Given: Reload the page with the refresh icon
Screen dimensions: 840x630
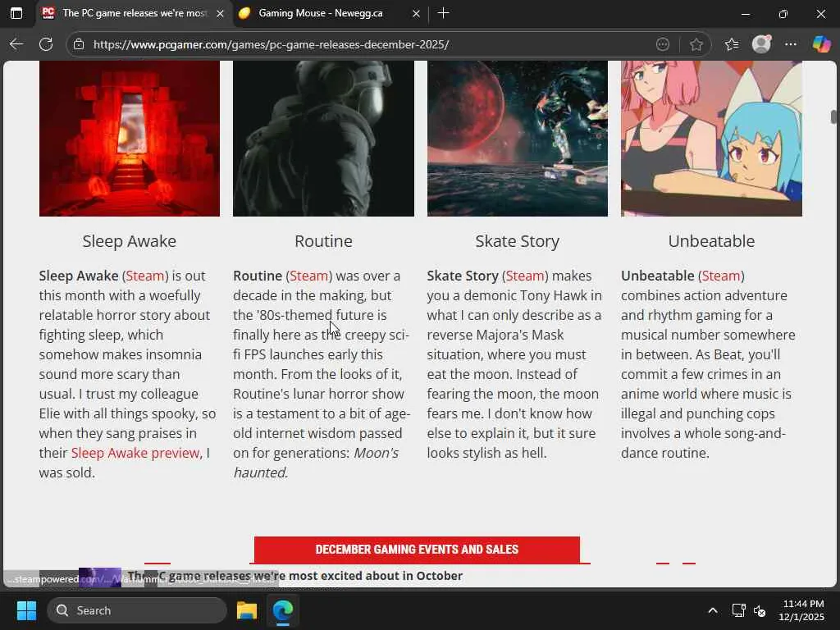Looking at the screenshot, I should click(46, 44).
